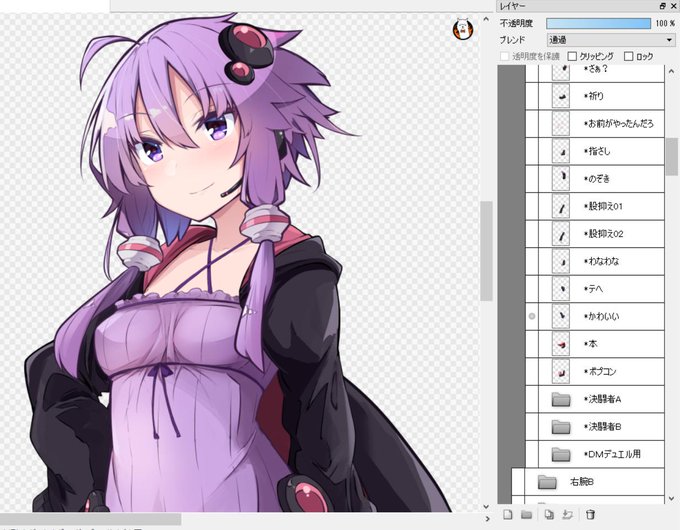Click the thumbnail of the わなわな layer
Image resolution: width=680 pixels, height=530 pixels.
click(561, 262)
